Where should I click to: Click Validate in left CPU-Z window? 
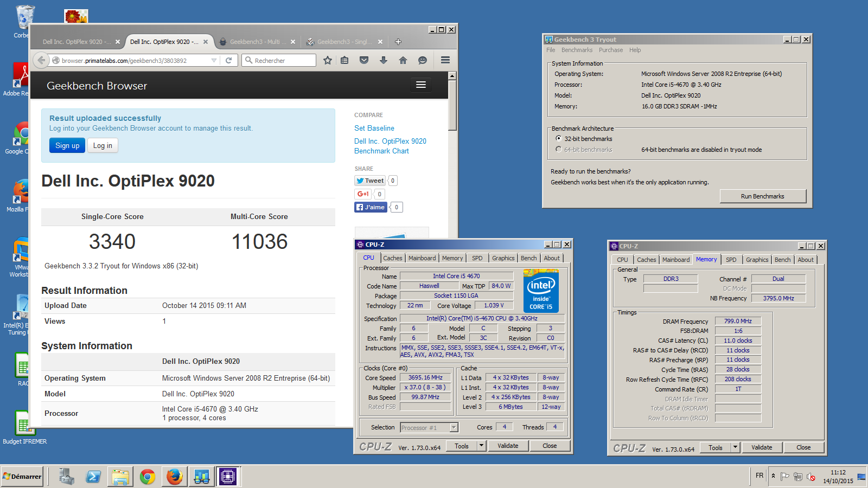coord(508,446)
